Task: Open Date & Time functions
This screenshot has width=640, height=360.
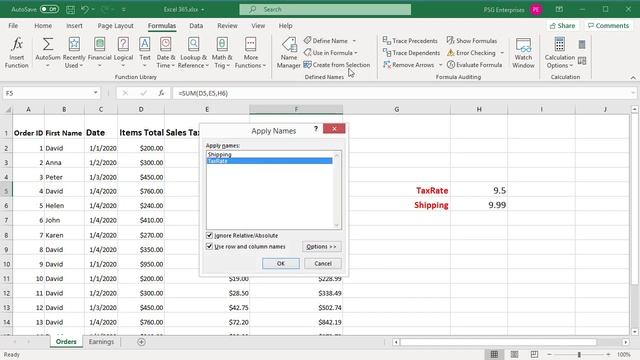Action: click(165, 52)
